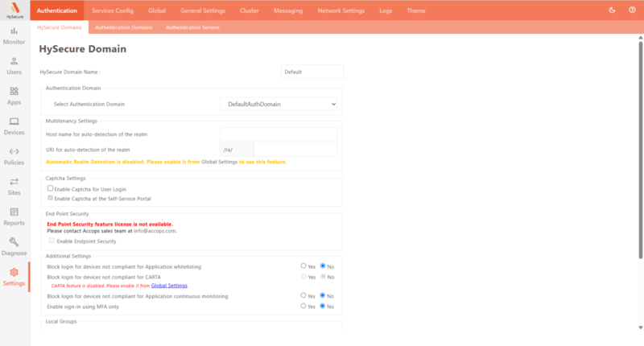Open the Devices section in sidebar
The width and height of the screenshot is (644, 346).
[x=14, y=126]
